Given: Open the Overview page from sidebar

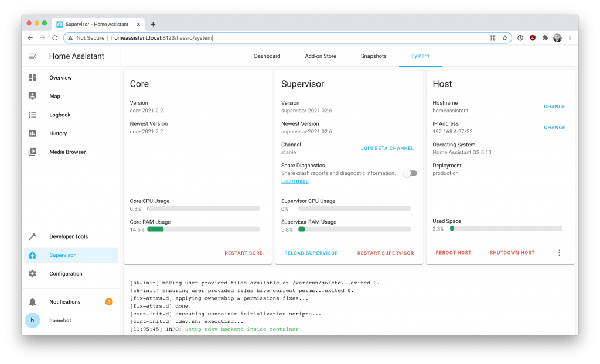Looking at the screenshot, I should 60,77.
